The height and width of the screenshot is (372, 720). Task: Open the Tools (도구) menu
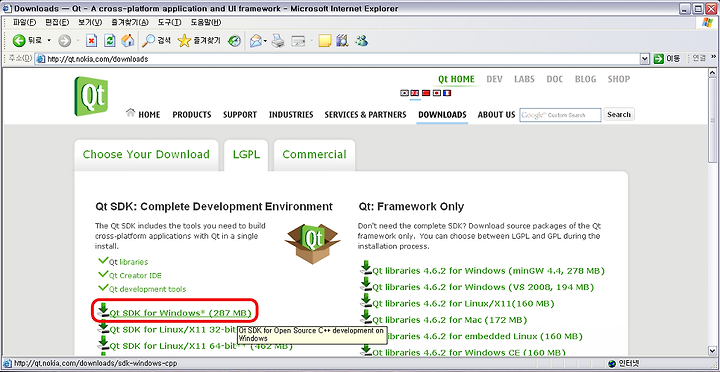[x=169, y=23]
